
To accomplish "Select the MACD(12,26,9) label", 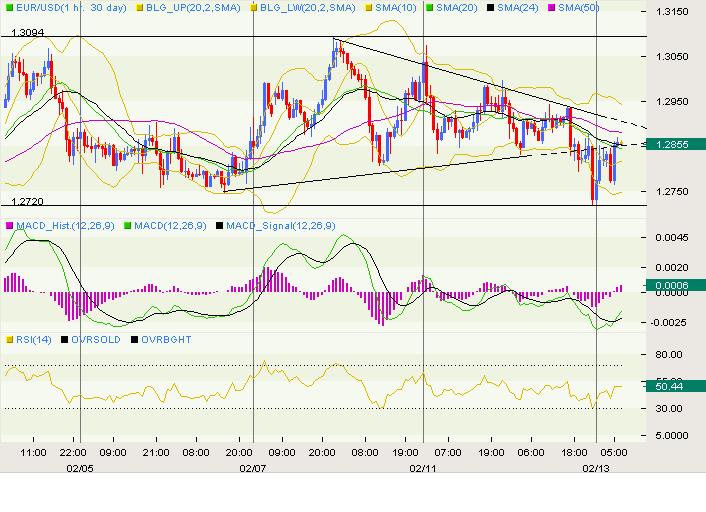I will tap(170, 226).
